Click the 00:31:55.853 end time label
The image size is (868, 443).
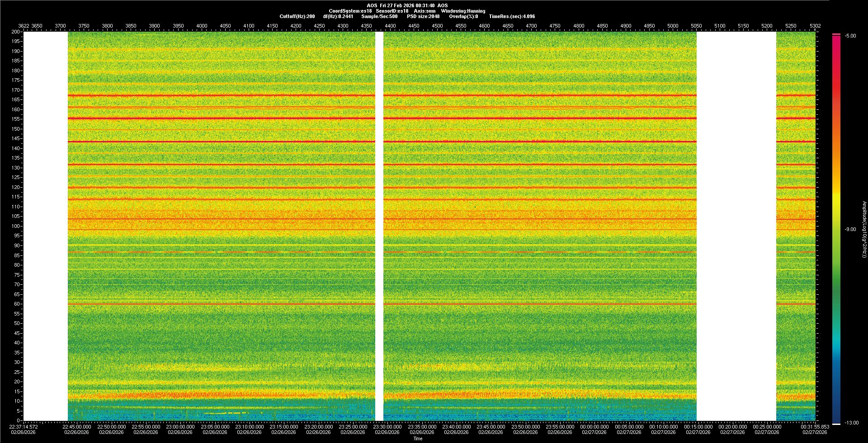[x=815, y=427]
